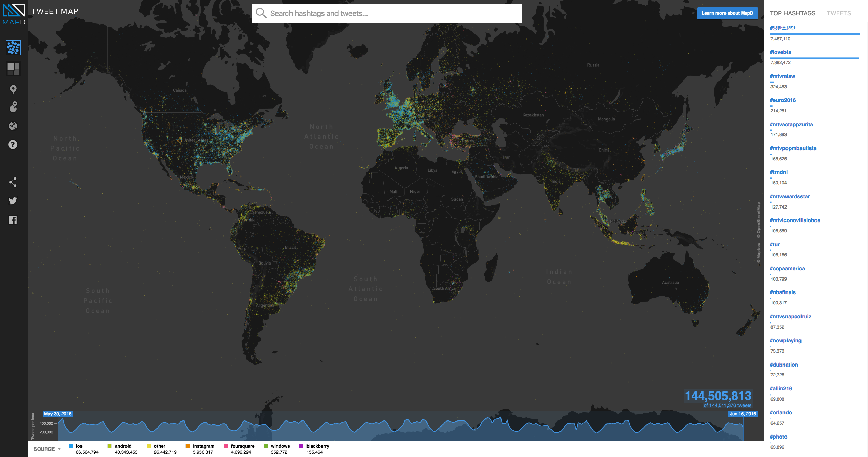The width and height of the screenshot is (868, 457).
Task: Switch to the treemap blocks view icon
Action: (13, 69)
